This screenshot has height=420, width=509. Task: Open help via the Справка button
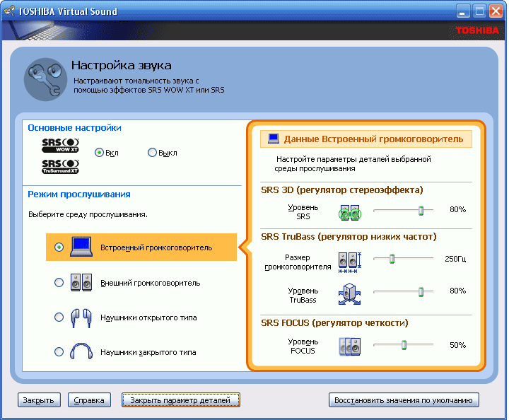click(89, 400)
